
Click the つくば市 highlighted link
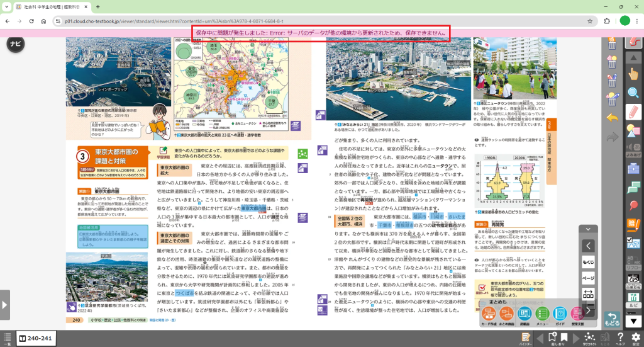(x=184, y=293)
